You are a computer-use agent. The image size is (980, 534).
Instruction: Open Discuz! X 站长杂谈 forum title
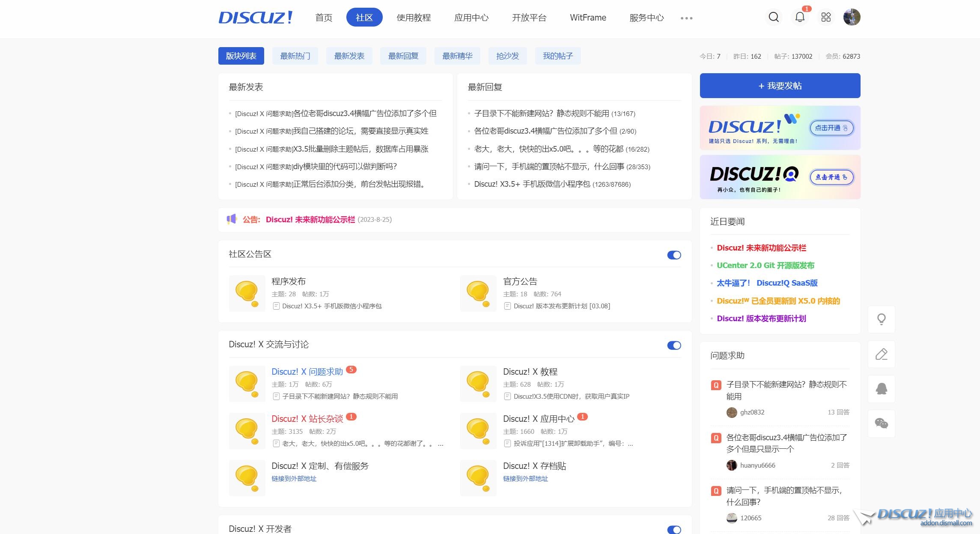[x=307, y=419]
